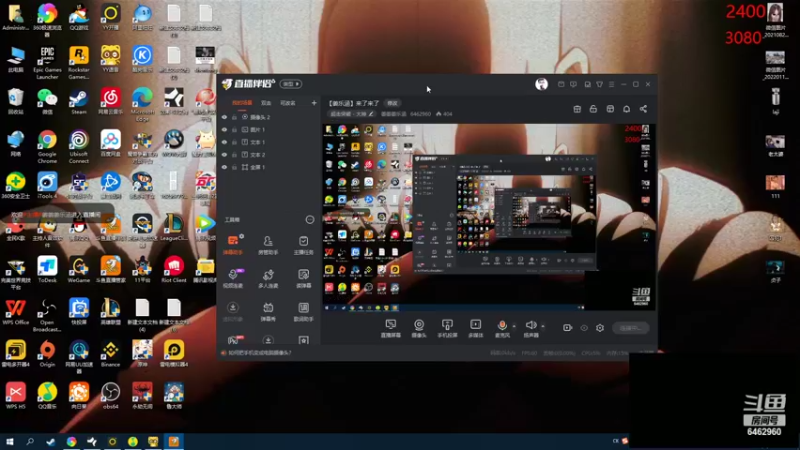Expand speaker volume arrow
Screen dimensions: 800x450
[x=543, y=326]
